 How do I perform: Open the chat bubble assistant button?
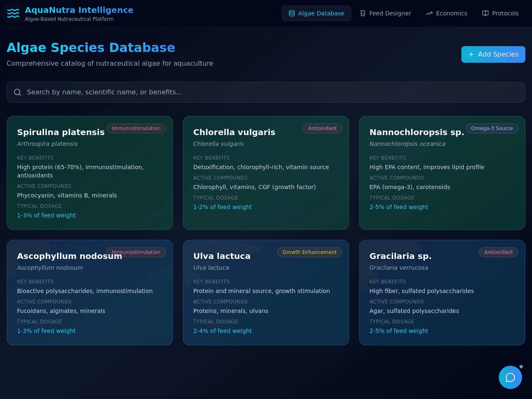510,377
